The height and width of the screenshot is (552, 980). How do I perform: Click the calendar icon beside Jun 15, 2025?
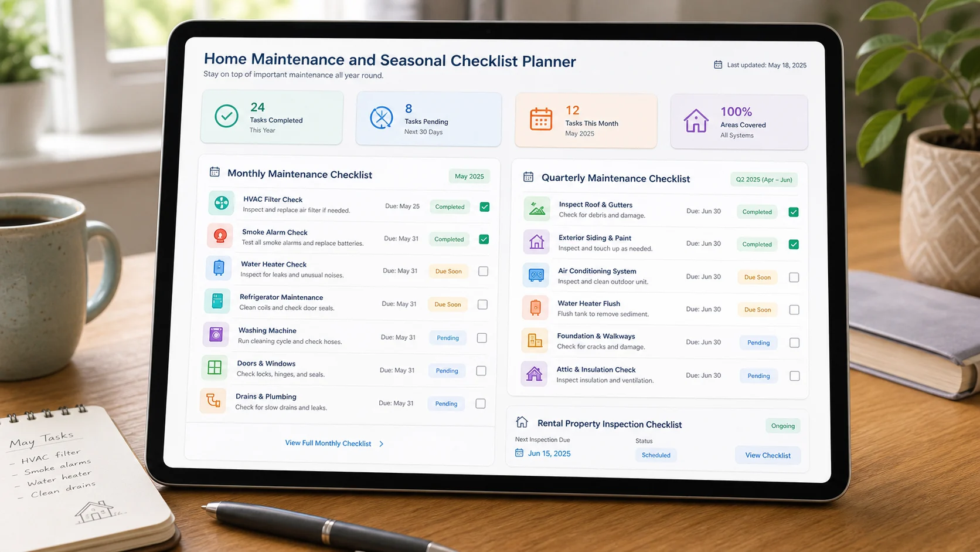coord(519,453)
